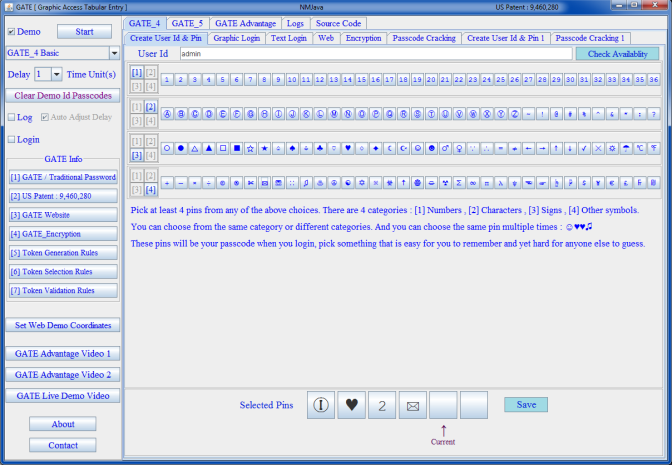
Task: Choose the hollow circle sign pin
Action: [167, 148]
